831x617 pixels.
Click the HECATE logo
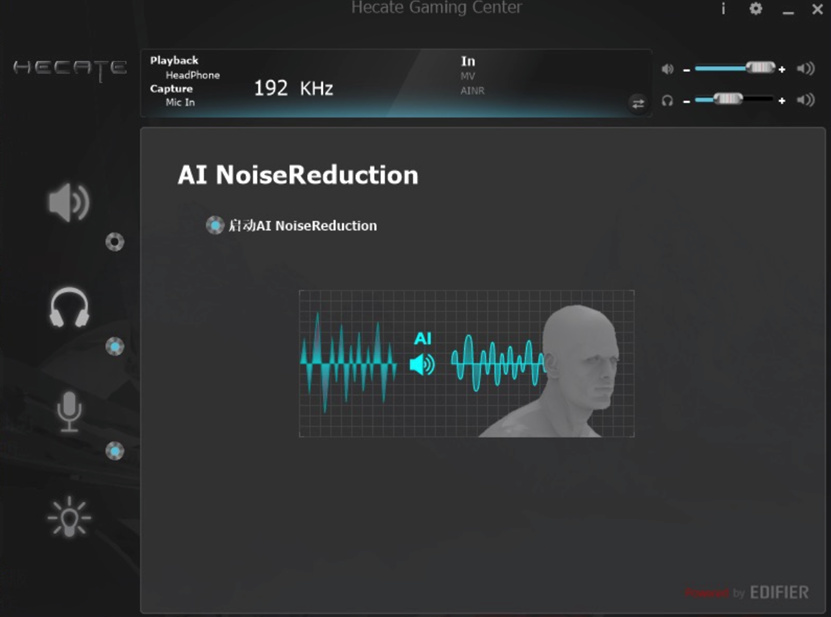[x=70, y=69]
